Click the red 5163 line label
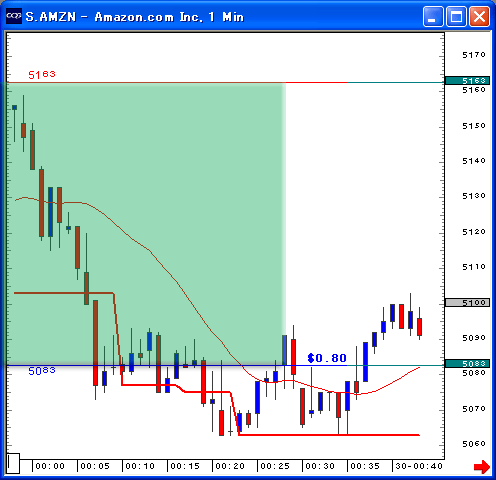 click(x=42, y=75)
